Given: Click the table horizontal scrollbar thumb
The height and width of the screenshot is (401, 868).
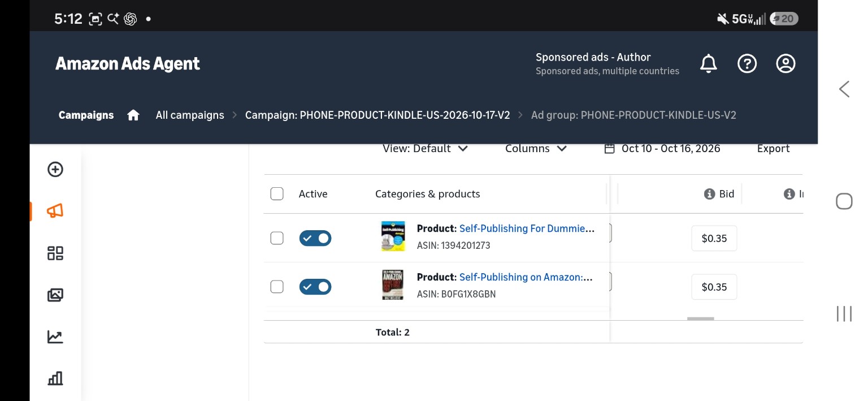Looking at the screenshot, I should tap(701, 318).
